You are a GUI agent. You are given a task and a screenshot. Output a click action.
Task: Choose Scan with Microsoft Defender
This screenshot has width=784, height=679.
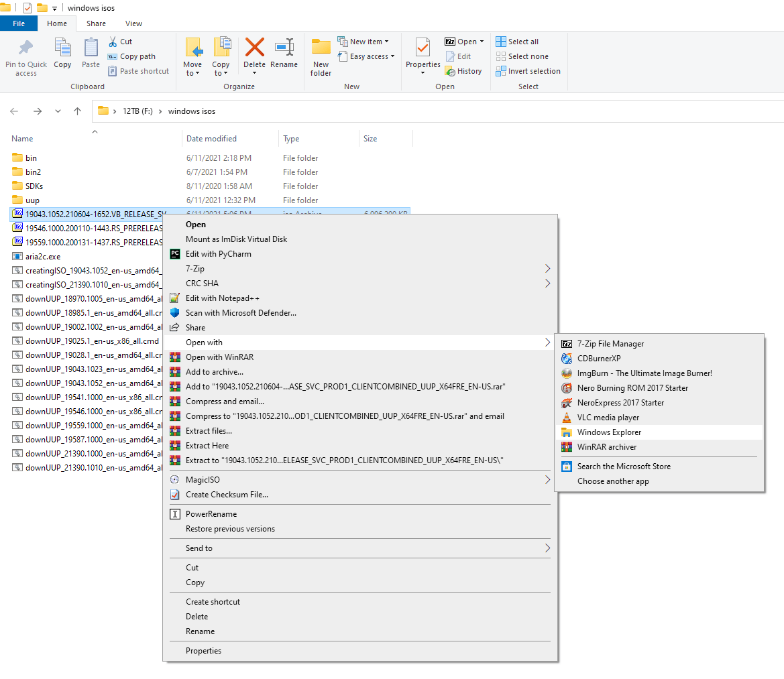pos(240,313)
